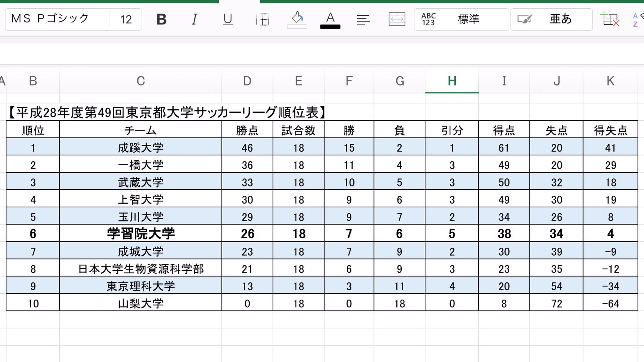Screen dimensions: 644x362
Task: Select 山梨大学 goals conceded cell 72
Action: pyautogui.click(x=556, y=303)
